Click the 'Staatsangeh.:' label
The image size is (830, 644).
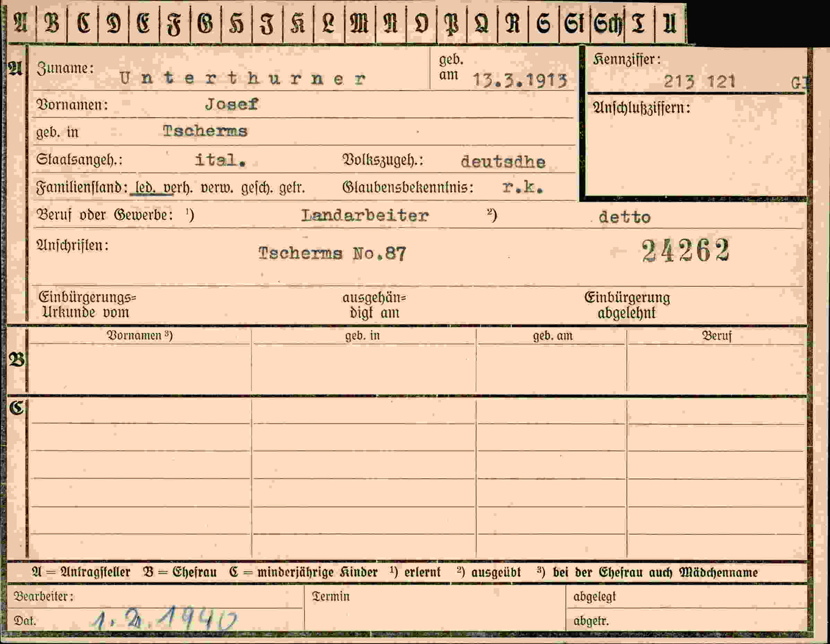79,160
